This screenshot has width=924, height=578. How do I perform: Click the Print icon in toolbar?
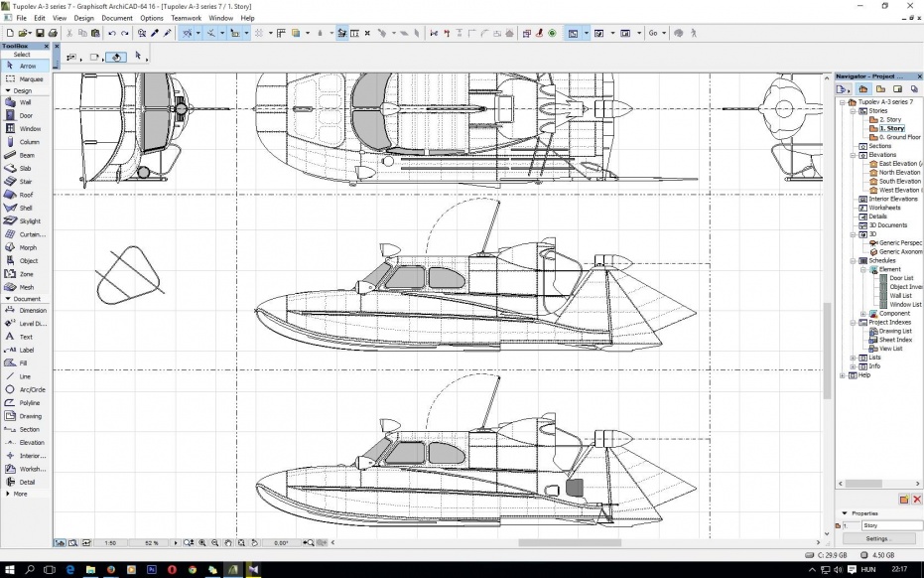[52, 33]
